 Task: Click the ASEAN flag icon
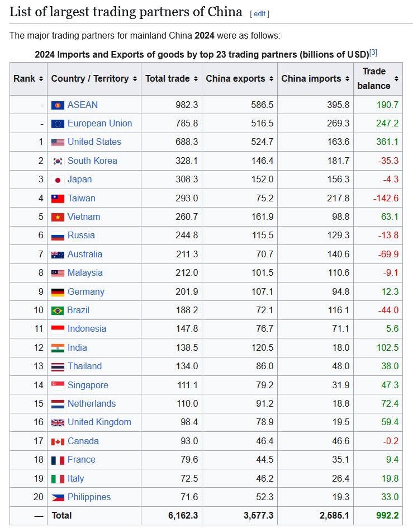click(58, 105)
